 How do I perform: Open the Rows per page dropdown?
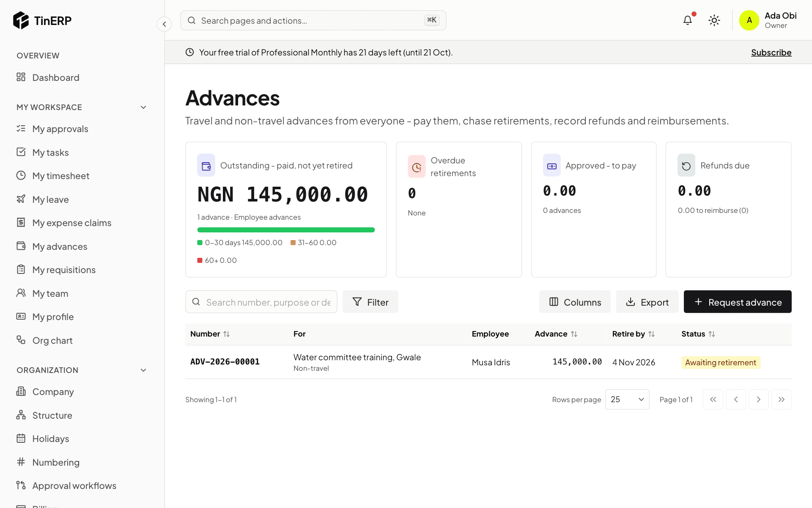[627, 400]
